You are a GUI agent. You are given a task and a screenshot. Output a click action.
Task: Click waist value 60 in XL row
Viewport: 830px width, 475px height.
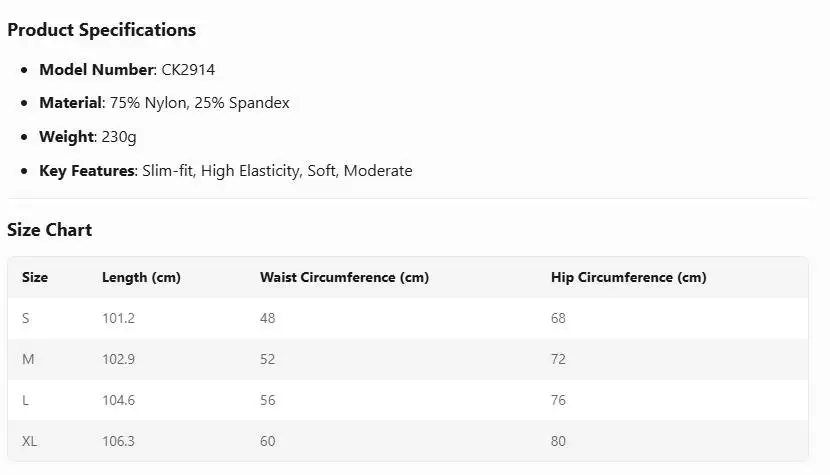pyautogui.click(x=267, y=441)
